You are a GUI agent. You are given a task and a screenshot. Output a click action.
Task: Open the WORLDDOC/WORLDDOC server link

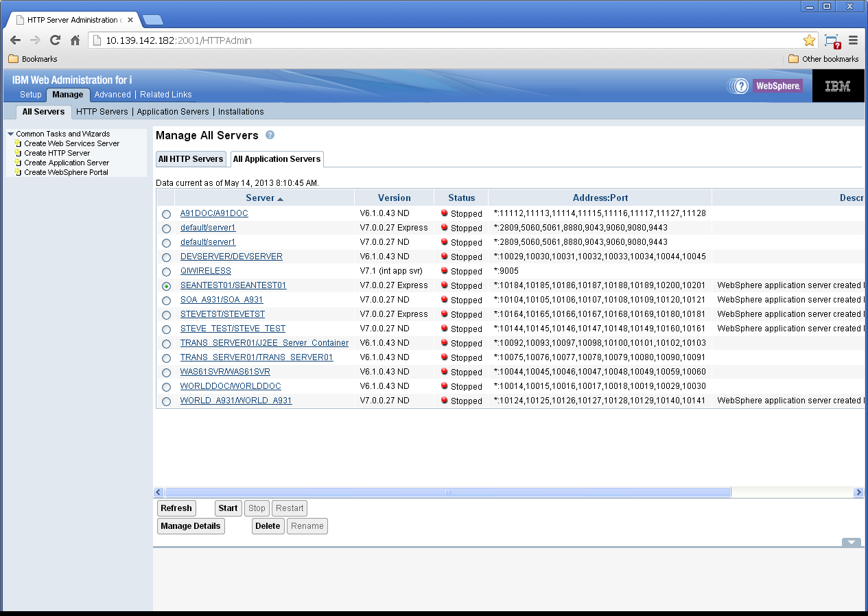pyautogui.click(x=231, y=386)
